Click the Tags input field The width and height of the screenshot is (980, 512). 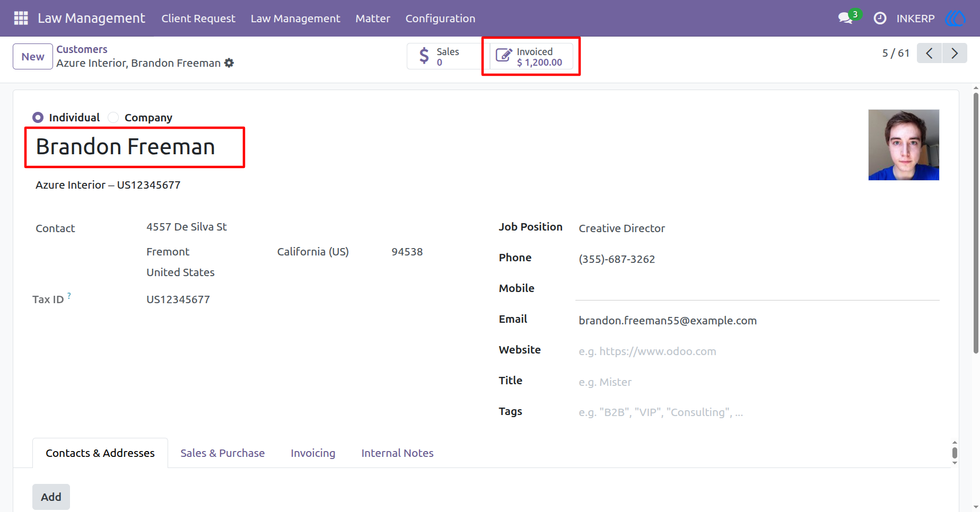[758, 412]
